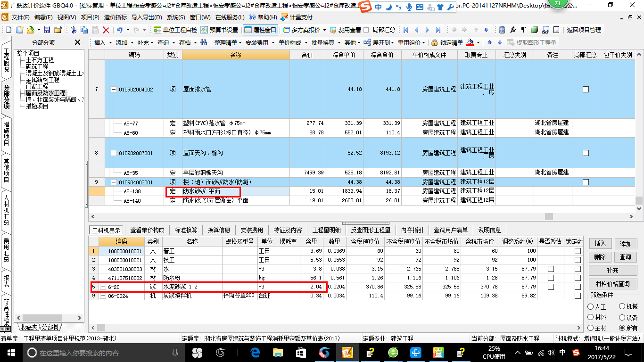Open the 造价指标 menu
Viewport: 644px width, 362px height.
point(116,17)
